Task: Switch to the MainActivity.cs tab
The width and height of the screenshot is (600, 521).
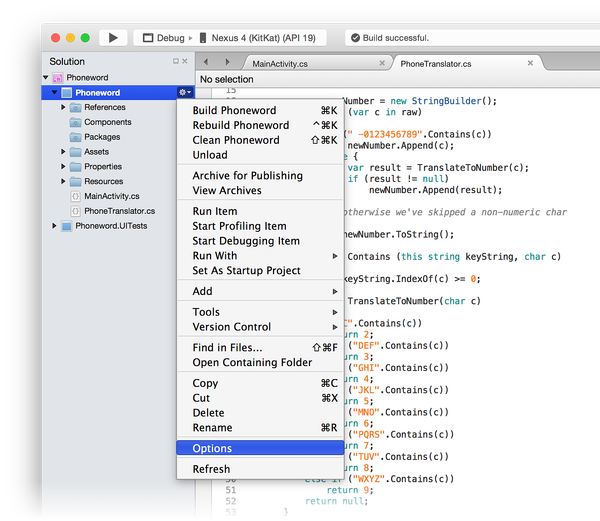Action: (281, 63)
